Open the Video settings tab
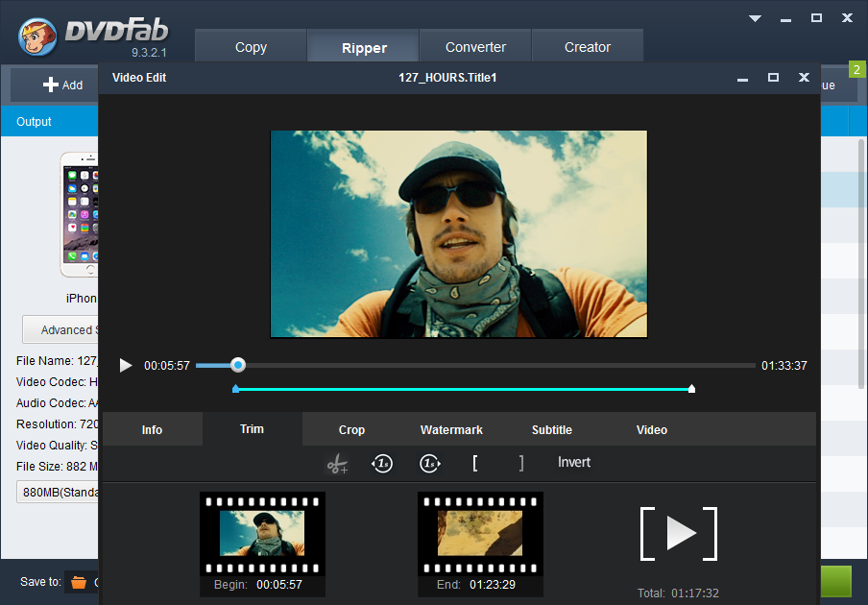Image resolution: width=868 pixels, height=605 pixels. point(652,429)
